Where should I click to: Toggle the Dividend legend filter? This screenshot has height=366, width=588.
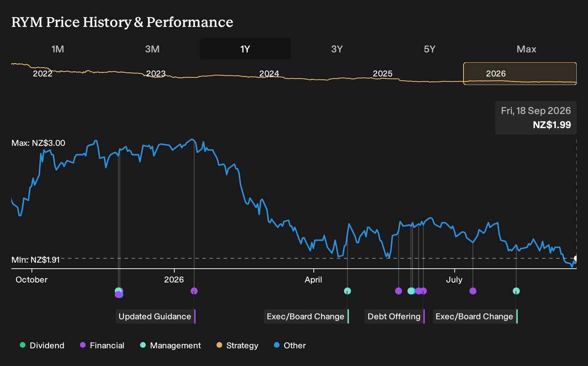point(42,345)
